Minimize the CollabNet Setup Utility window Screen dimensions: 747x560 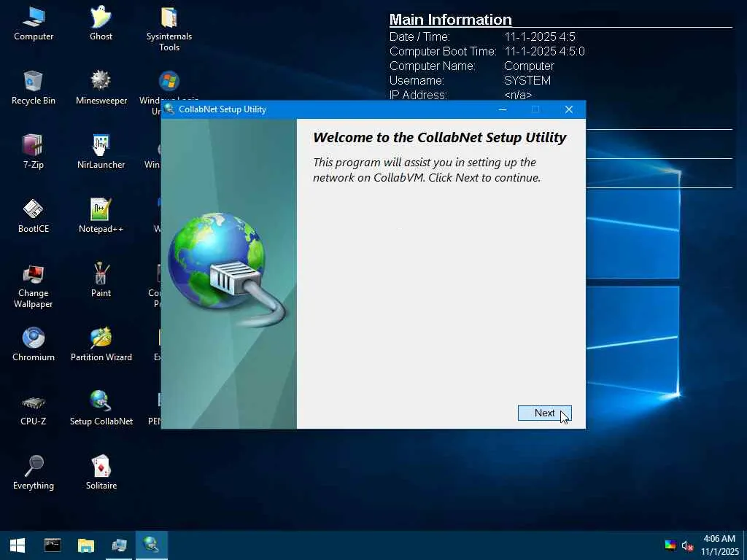pos(502,109)
